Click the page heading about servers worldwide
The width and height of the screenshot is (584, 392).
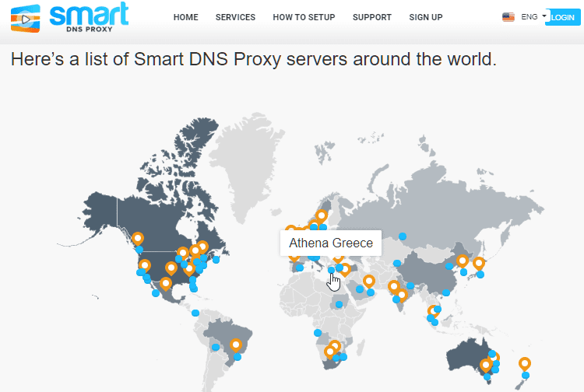tap(254, 59)
